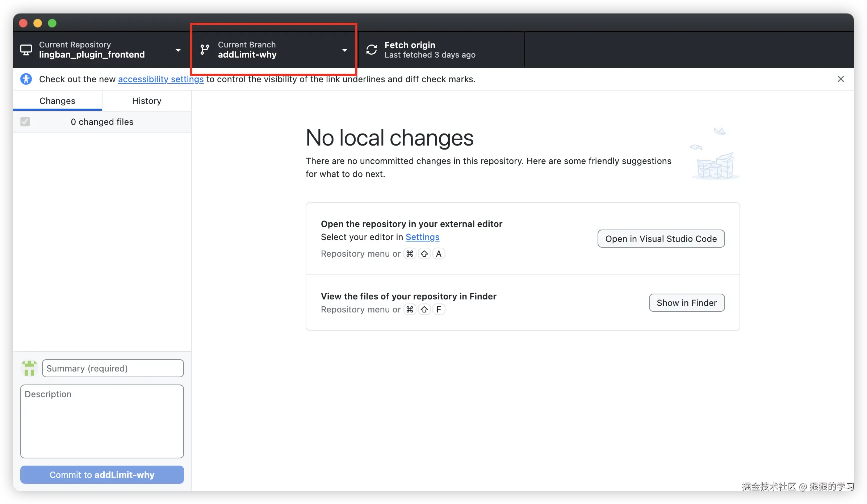
Task: Click the repository monitor icon
Action: point(26,50)
